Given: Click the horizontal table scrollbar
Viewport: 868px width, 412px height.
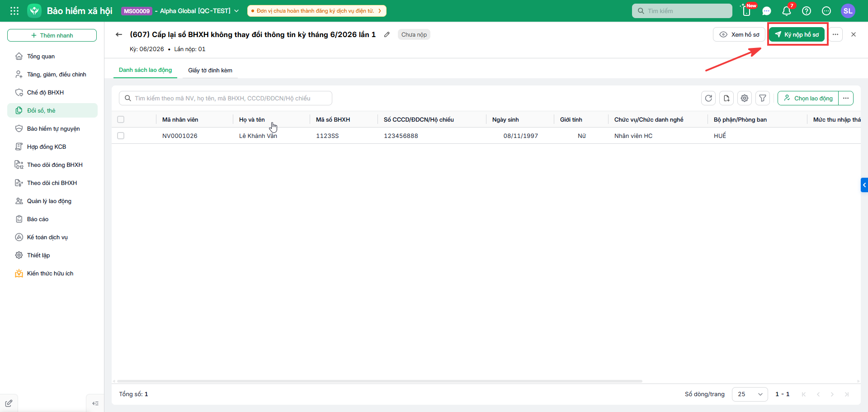Looking at the screenshot, I should pyautogui.click(x=380, y=381).
